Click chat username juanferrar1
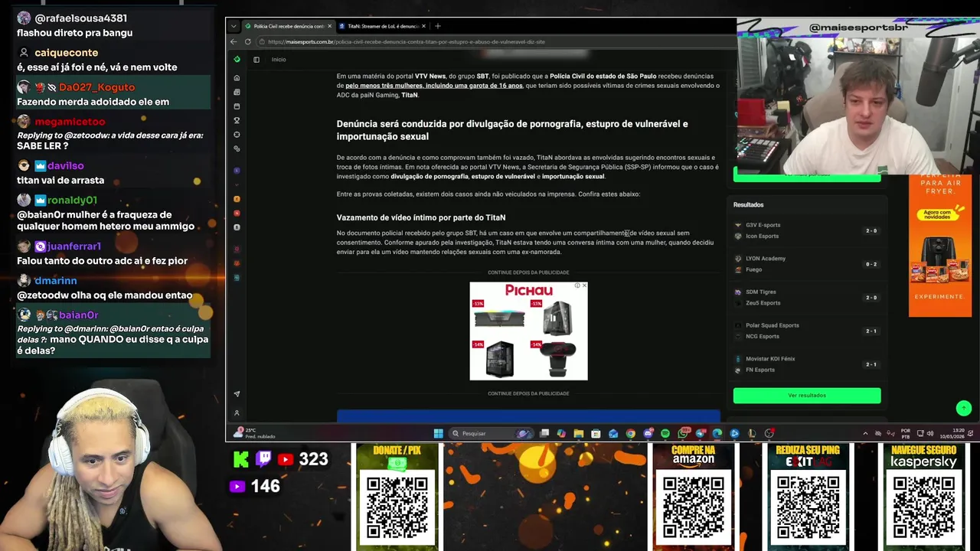 click(74, 246)
